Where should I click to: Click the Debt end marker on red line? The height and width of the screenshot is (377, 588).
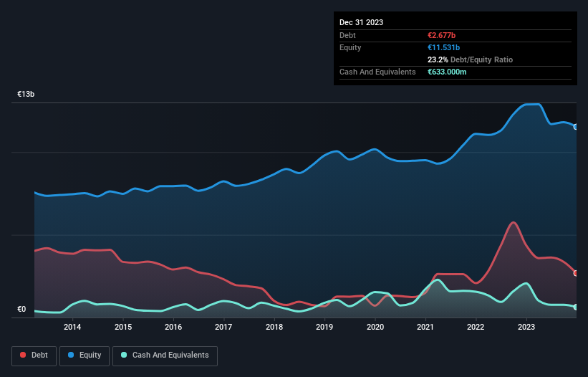tap(576, 273)
